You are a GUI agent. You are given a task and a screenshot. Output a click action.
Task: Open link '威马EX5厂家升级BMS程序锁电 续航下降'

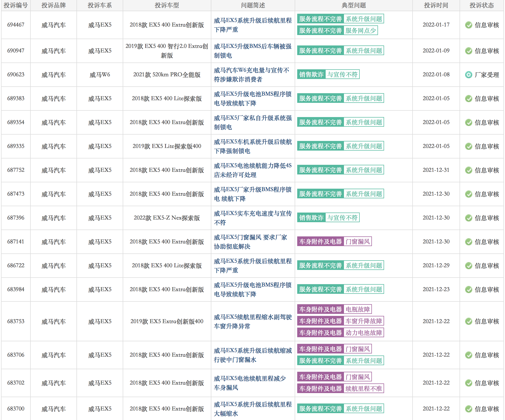253,194
